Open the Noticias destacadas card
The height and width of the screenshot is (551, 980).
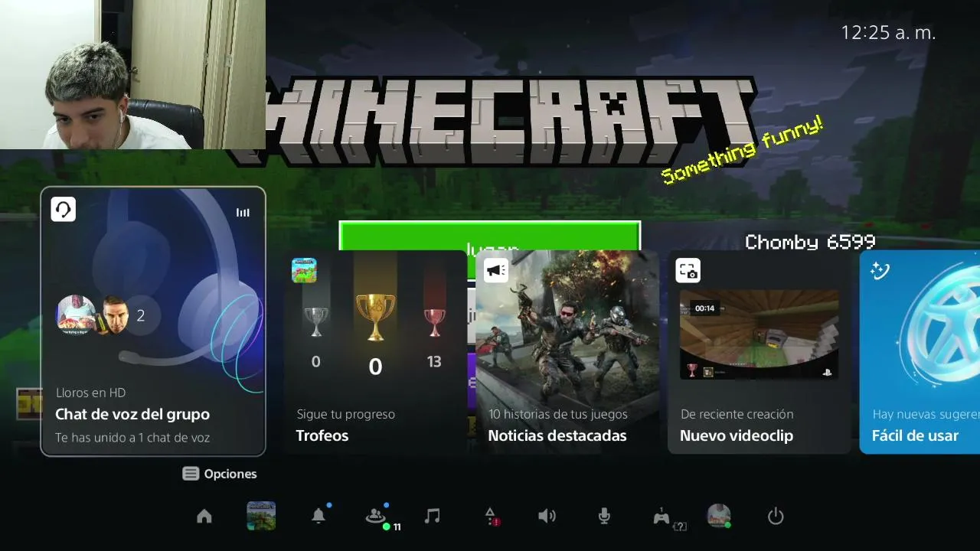coord(567,352)
